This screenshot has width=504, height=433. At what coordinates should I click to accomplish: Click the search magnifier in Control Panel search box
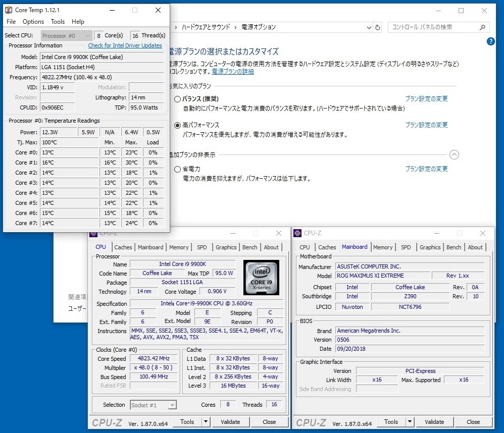(482, 28)
